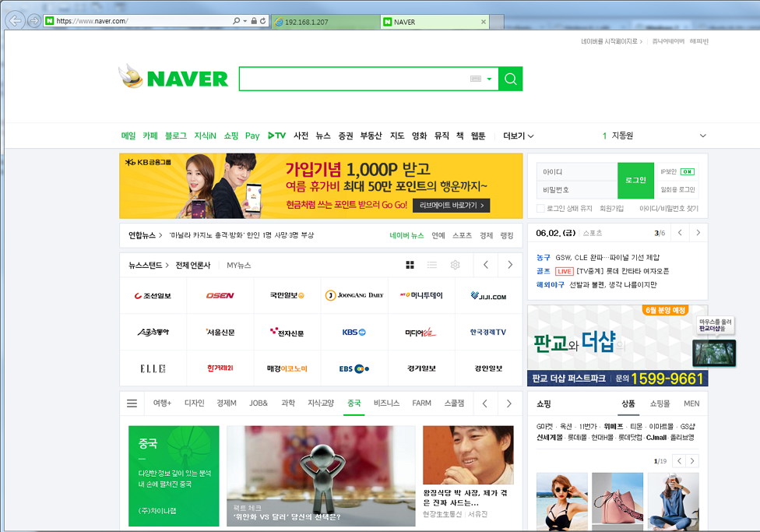Select the 중국 topic tab
760x532 pixels.
tap(354, 403)
